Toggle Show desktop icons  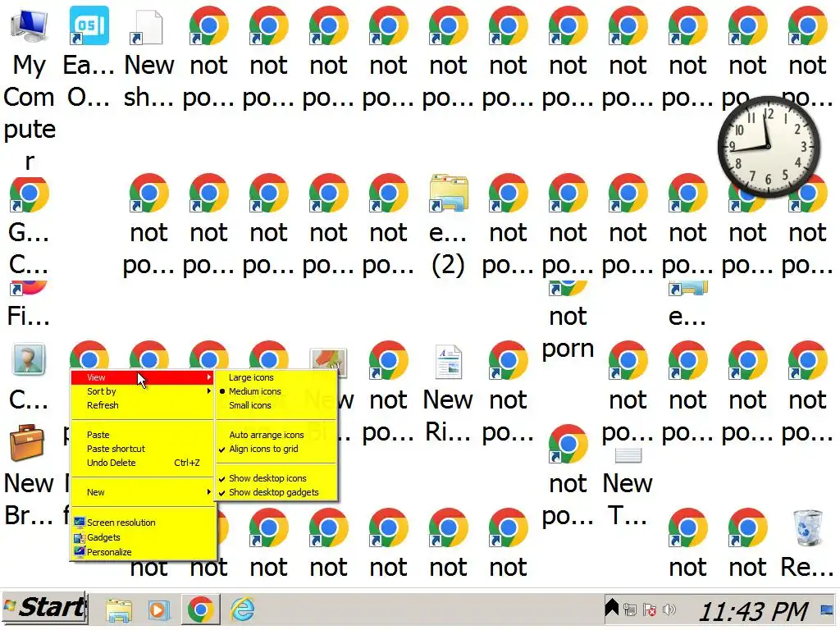click(276, 478)
